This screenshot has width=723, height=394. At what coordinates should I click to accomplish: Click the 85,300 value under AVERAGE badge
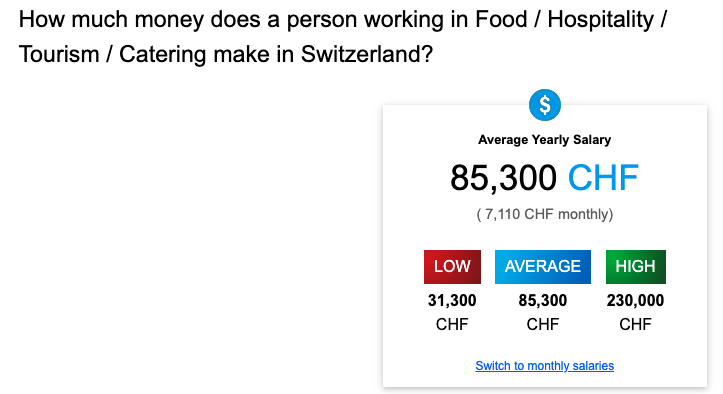pos(543,300)
